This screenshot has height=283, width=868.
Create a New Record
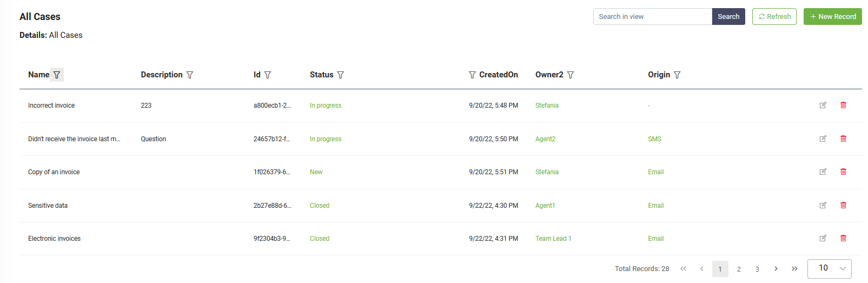click(x=832, y=17)
